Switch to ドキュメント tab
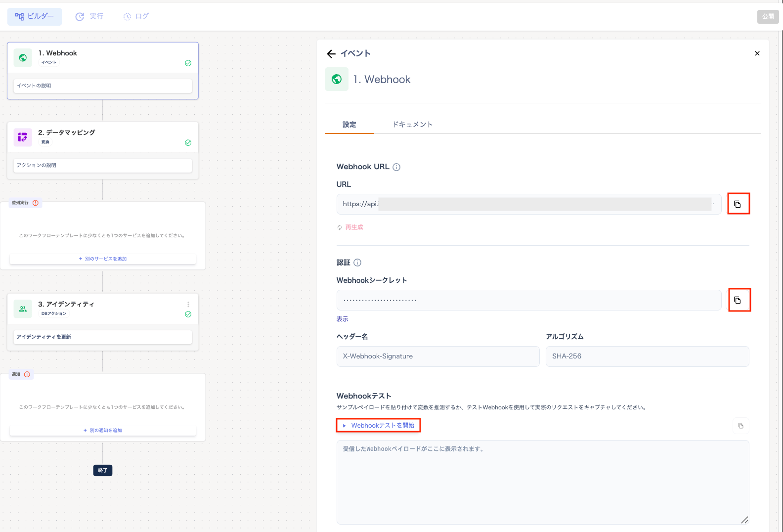783x532 pixels. coord(413,125)
